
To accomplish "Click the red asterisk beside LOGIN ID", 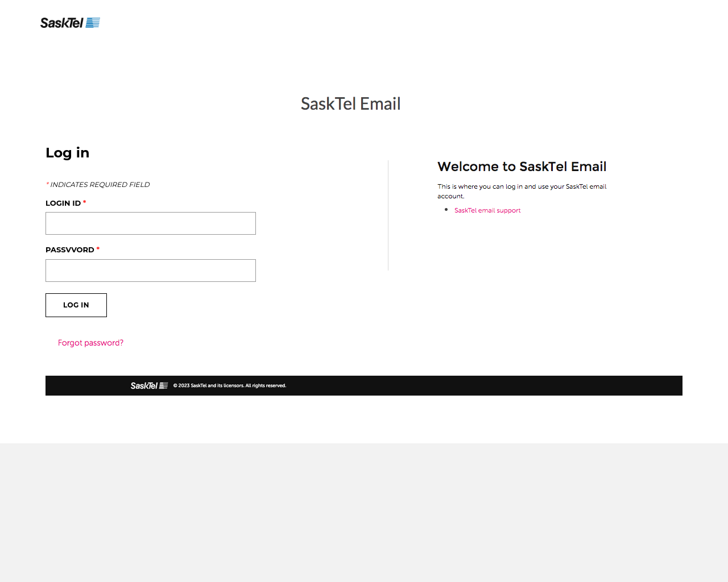I will pyautogui.click(x=85, y=202).
